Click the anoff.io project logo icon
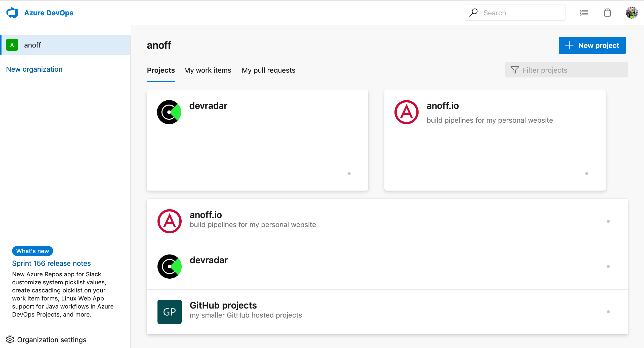This screenshot has height=348, width=644. [x=406, y=112]
